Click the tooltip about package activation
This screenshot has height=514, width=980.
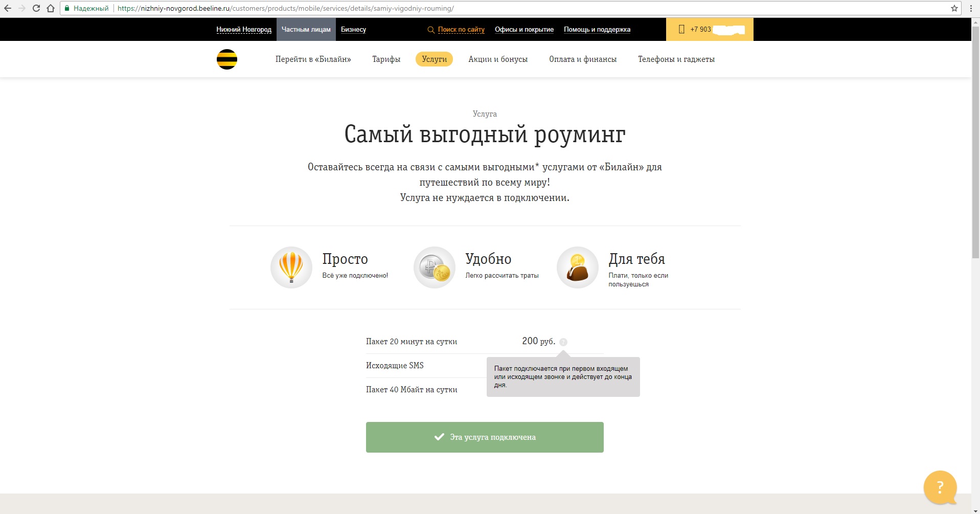563,377
